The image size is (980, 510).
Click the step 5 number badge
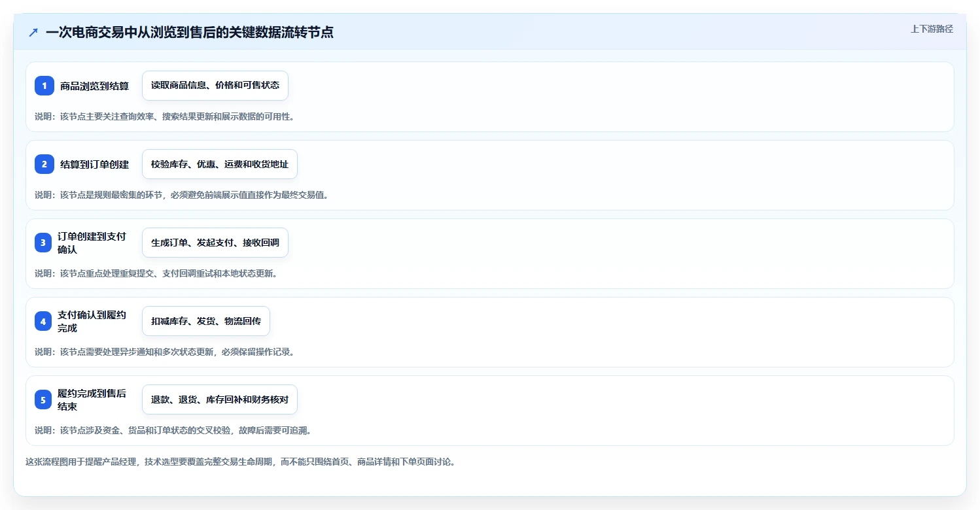point(43,399)
